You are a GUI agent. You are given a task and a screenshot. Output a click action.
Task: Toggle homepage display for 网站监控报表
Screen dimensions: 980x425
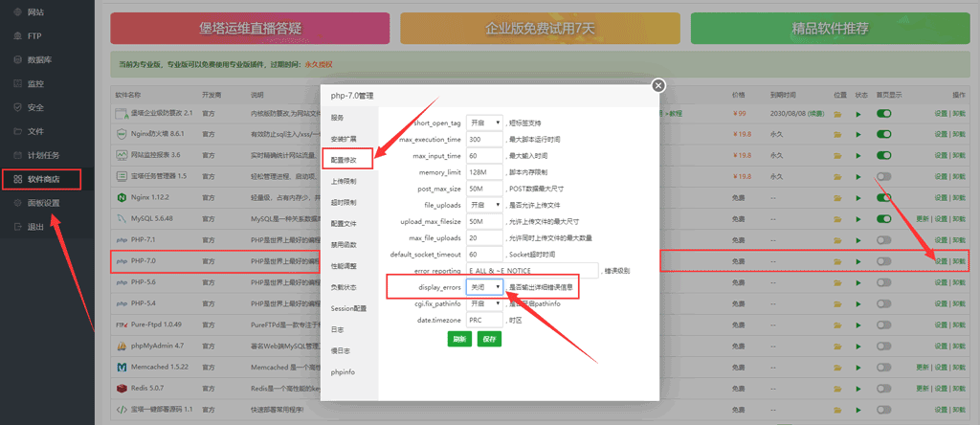pos(883,155)
